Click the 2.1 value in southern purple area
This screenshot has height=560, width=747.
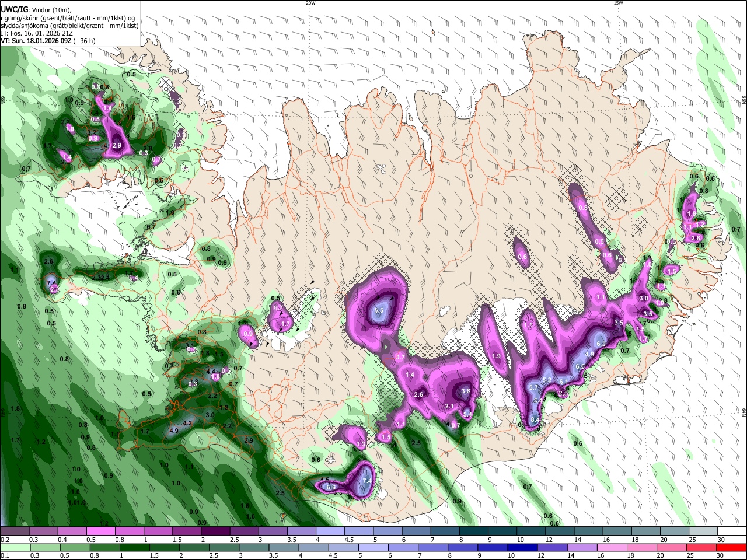click(449, 407)
